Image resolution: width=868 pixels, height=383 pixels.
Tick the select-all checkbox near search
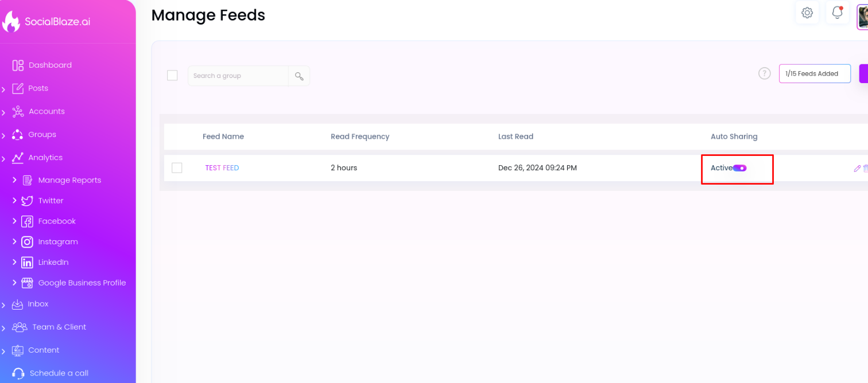pyautogui.click(x=172, y=76)
